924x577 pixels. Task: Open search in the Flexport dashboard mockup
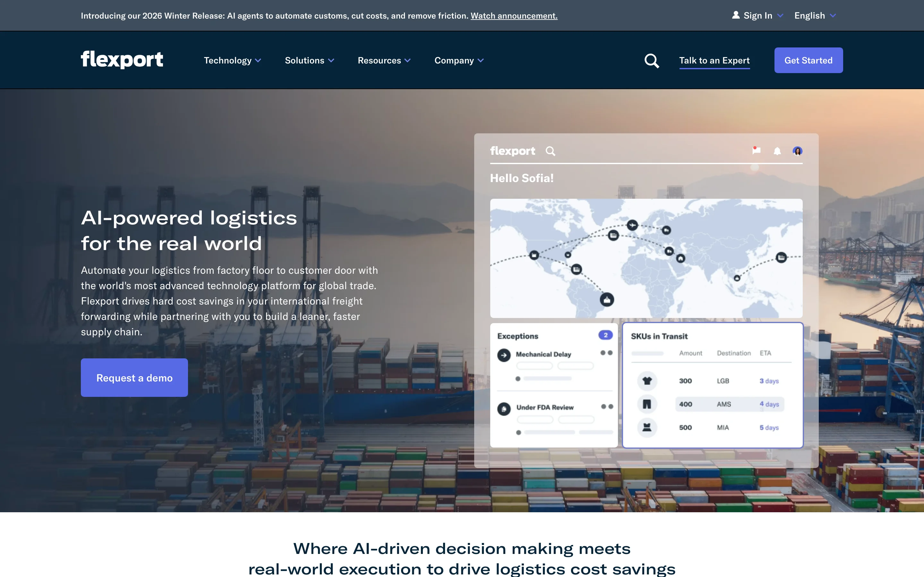coord(551,151)
